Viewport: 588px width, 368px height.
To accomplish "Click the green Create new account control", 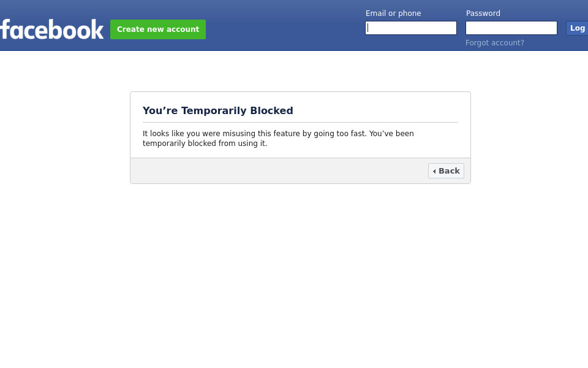I will (x=158, y=29).
